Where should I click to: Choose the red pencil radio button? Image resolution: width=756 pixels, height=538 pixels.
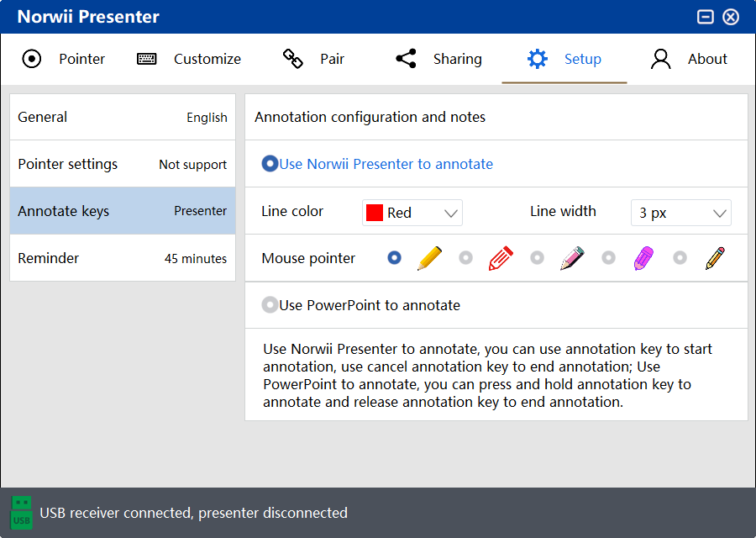pyautogui.click(x=465, y=258)
